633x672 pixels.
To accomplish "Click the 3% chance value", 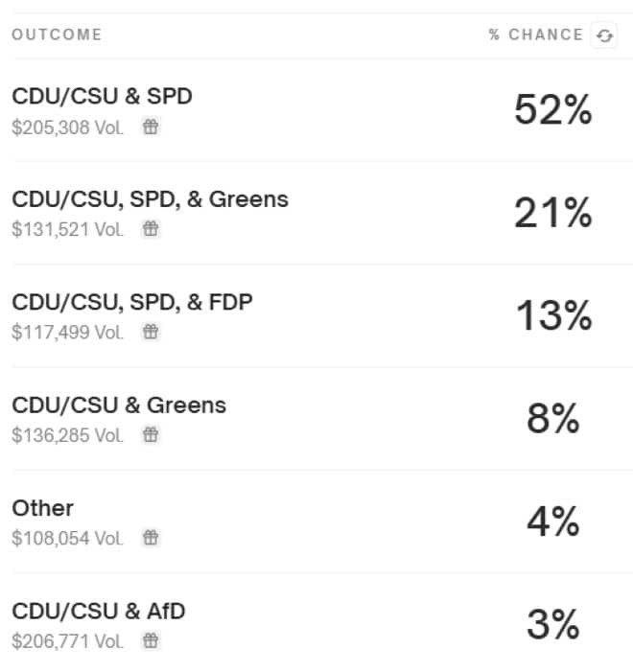I will [552, 625].
